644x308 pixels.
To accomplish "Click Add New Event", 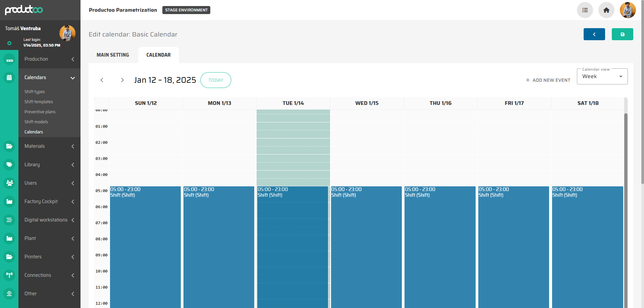I will pyautogui.click(x=548, y=80).
